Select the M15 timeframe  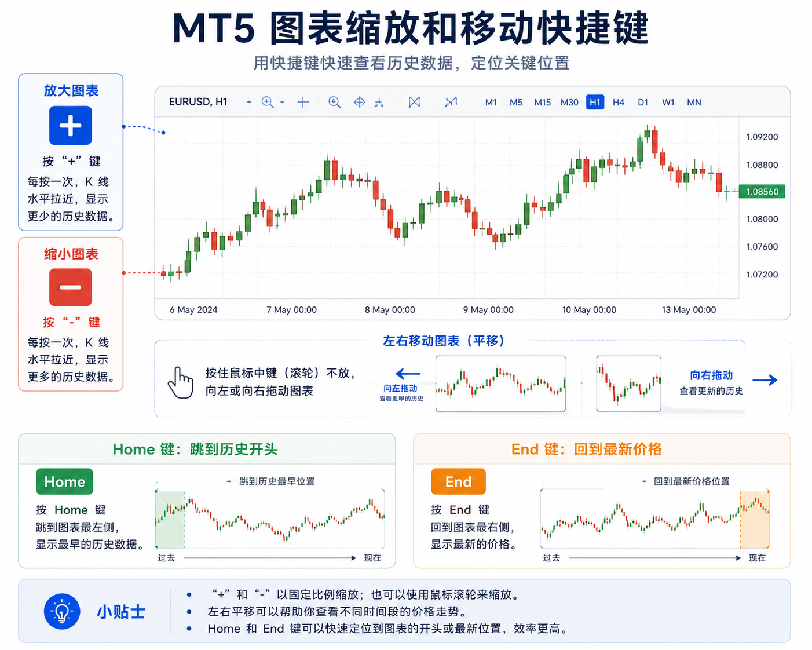543,102
